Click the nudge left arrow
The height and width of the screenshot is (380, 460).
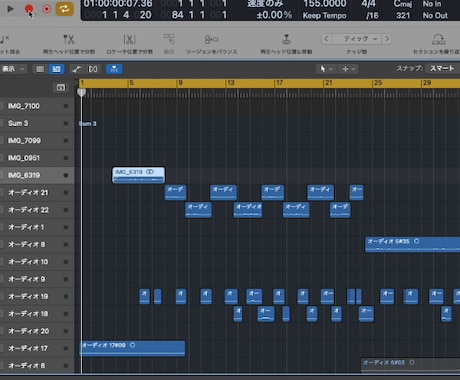(x=326, y=39)
